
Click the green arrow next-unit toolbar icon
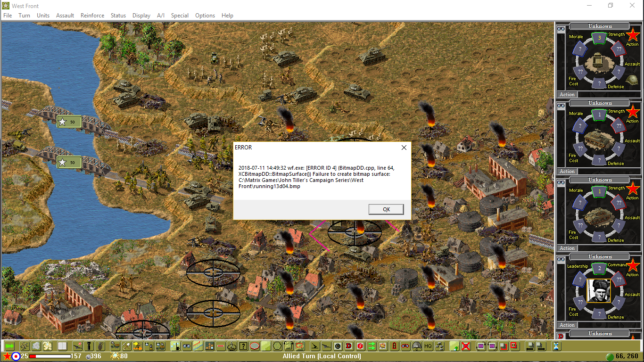click(9, 346)
